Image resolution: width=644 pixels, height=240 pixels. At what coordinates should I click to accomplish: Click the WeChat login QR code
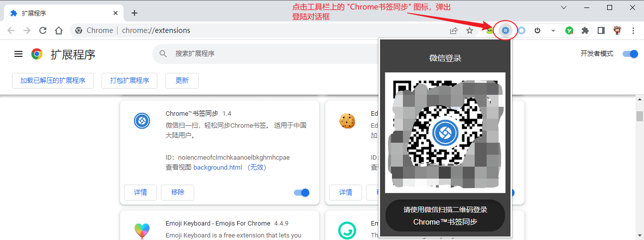click(x=445, y=133)
